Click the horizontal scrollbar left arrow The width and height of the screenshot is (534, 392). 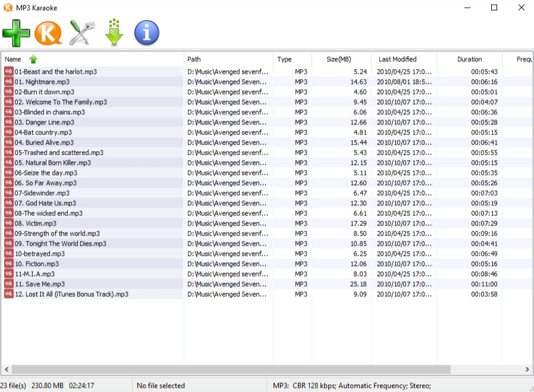pyautogui.click(x=7, y=369)
